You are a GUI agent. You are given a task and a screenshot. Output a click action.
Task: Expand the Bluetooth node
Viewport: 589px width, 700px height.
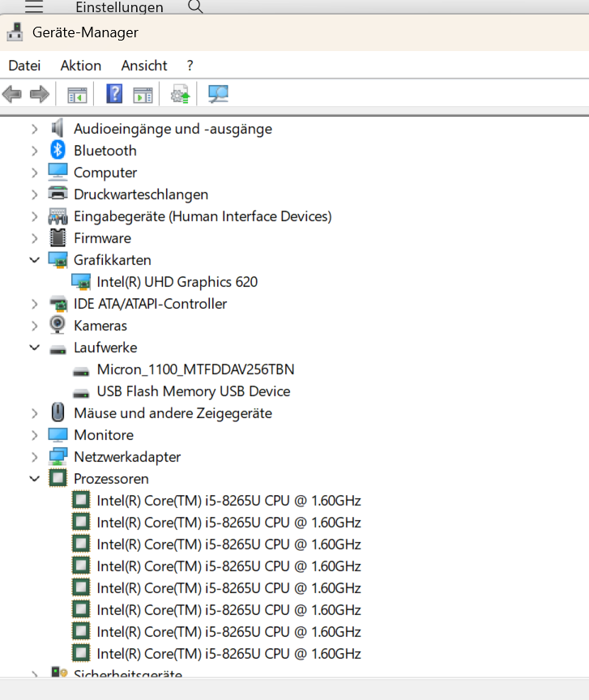34,151
